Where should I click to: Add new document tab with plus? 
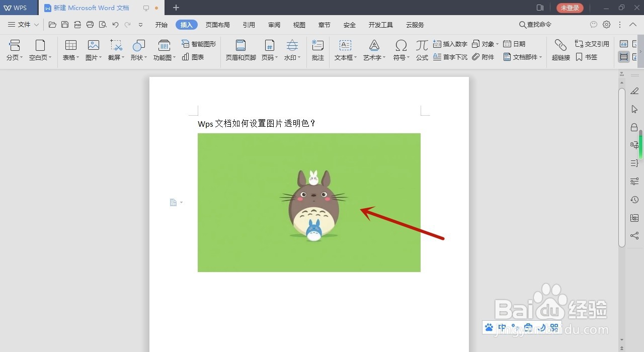point(176,8)
